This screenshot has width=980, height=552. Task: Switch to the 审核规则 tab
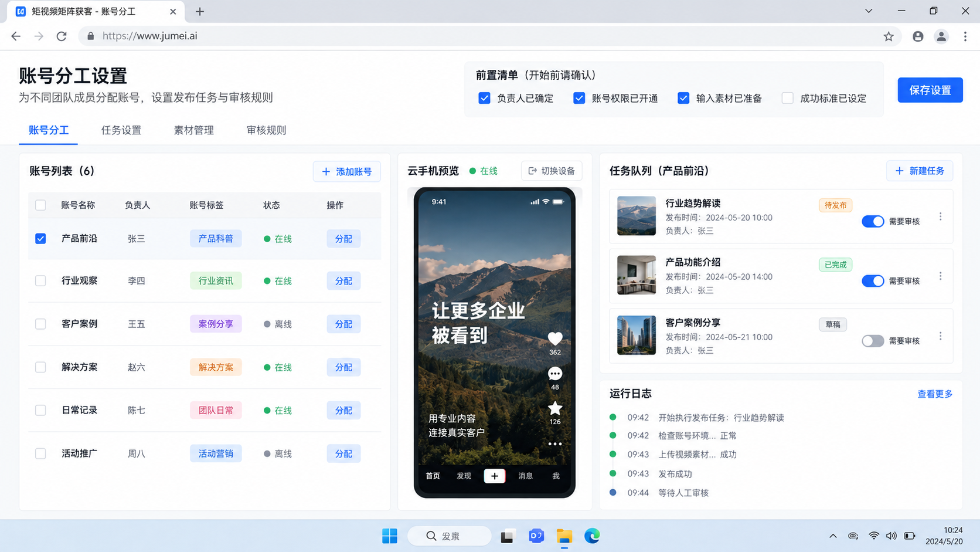(x=267, y=130)
